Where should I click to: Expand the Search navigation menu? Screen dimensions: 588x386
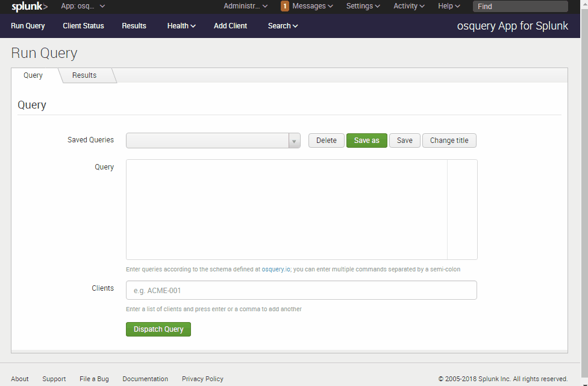pos(283,26)
